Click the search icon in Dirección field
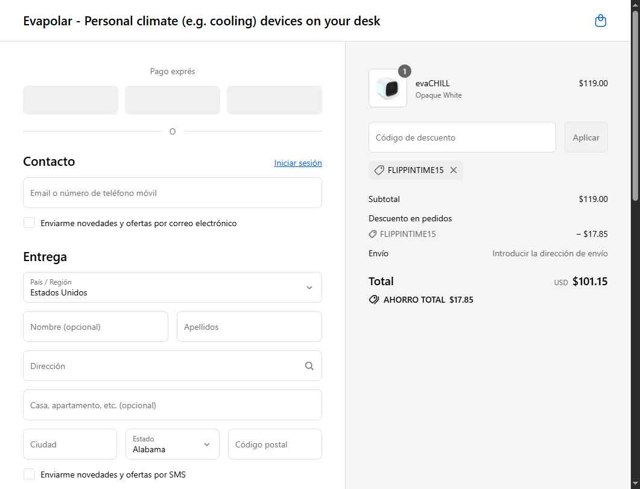Viewport: 640px width, 489px height. point(309,366)
